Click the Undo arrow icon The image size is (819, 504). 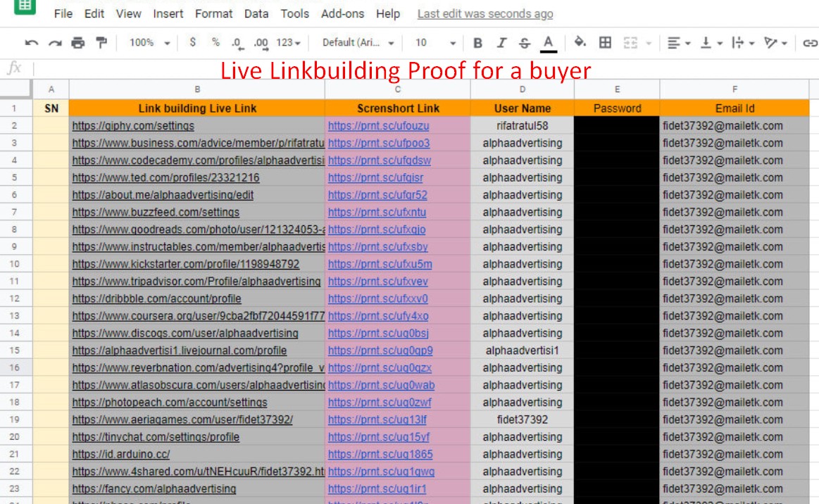(x=32, y=43)
